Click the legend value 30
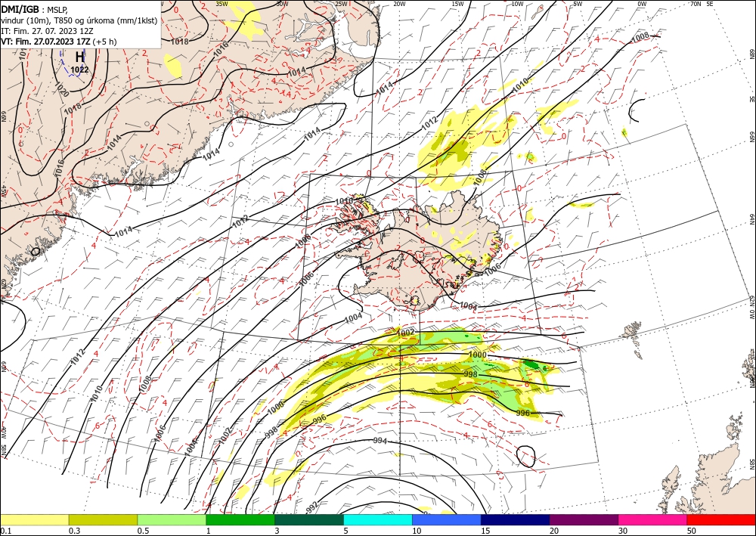Viewport: 756px width, 536px height. pos(624,531)
